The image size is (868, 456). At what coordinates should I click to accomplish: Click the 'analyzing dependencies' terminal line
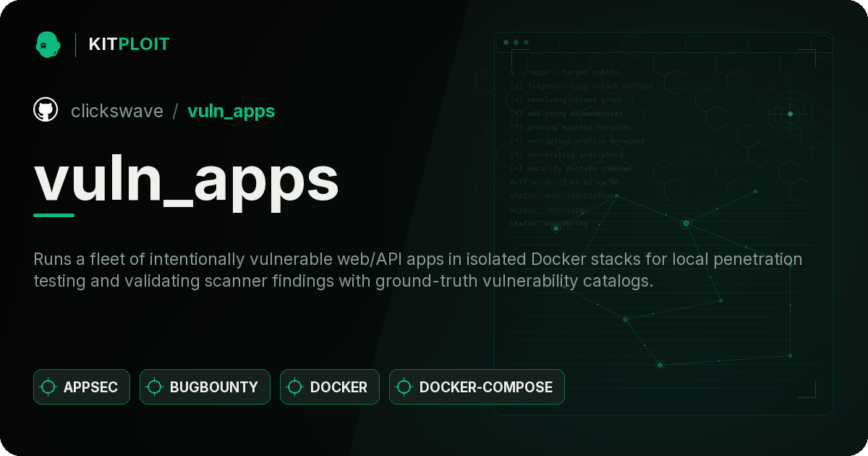(x=566, y=114)
